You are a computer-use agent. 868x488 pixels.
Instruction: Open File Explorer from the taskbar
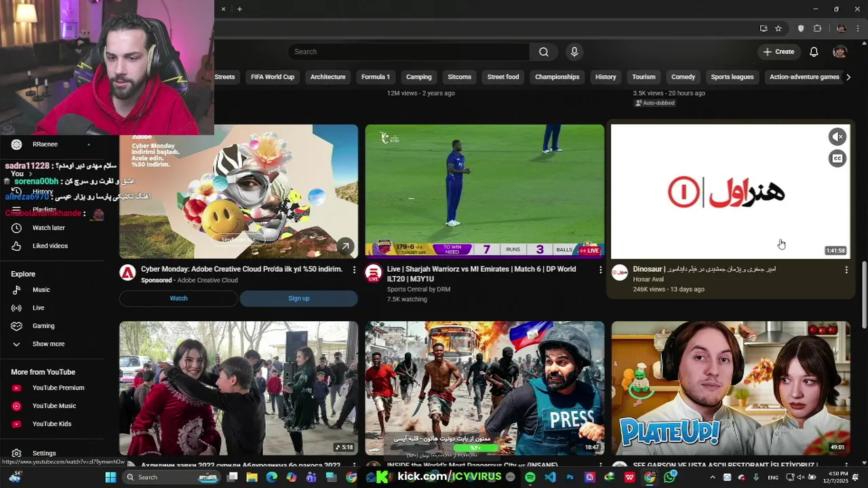(x=252, y=477)
